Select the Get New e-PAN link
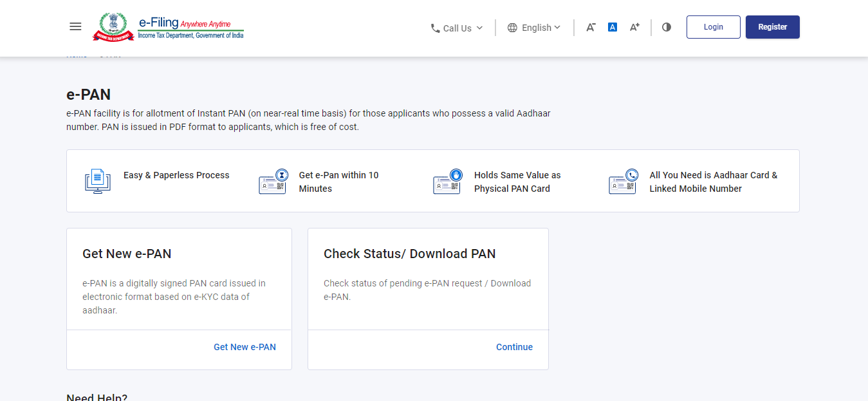Viewport: 868px width, 401px height. tap(245, 346)
